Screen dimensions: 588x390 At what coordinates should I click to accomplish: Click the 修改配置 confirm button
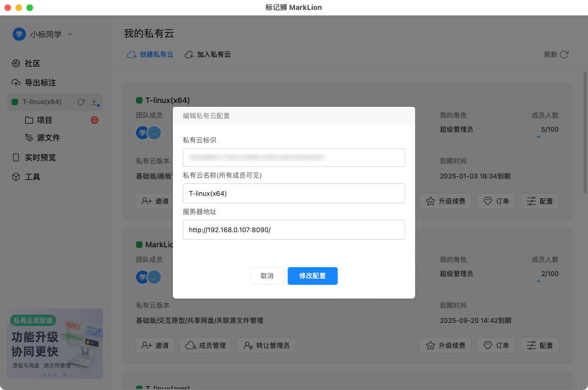(x=313, y=276)
